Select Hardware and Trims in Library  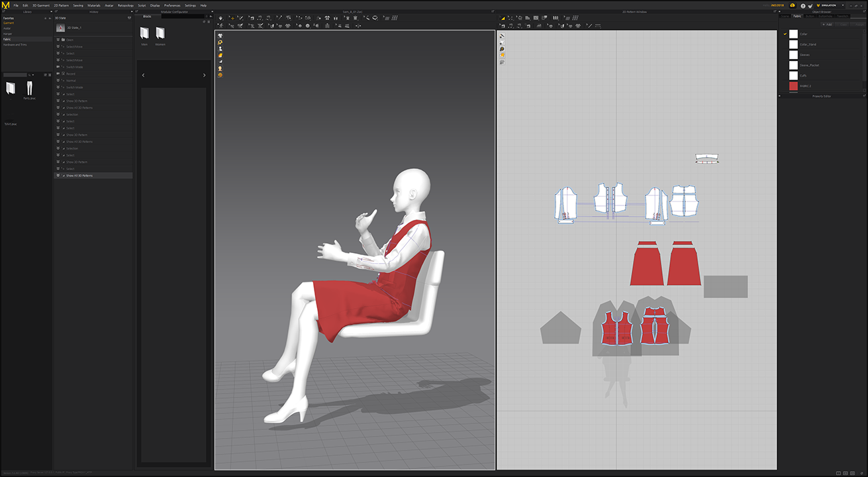(x=15, y=44)
